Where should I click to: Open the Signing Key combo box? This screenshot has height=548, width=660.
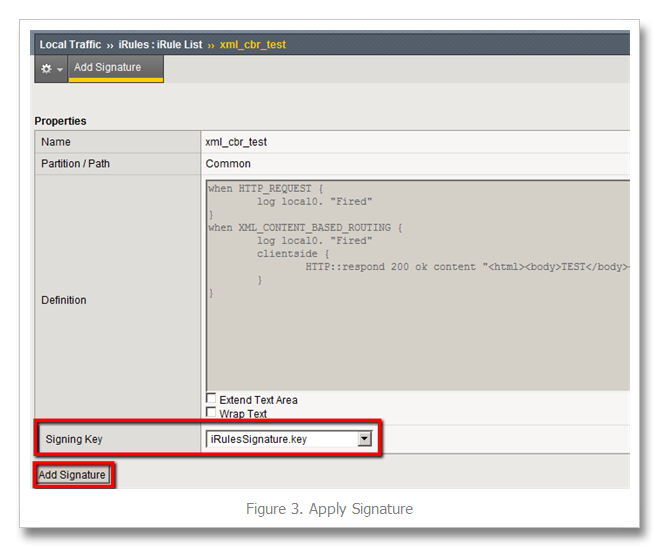(x=280, y=439)
